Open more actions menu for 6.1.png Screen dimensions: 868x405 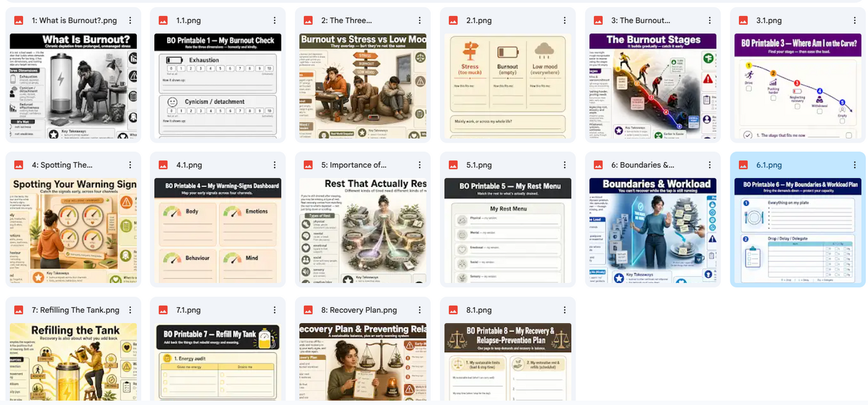coord(855,165)
